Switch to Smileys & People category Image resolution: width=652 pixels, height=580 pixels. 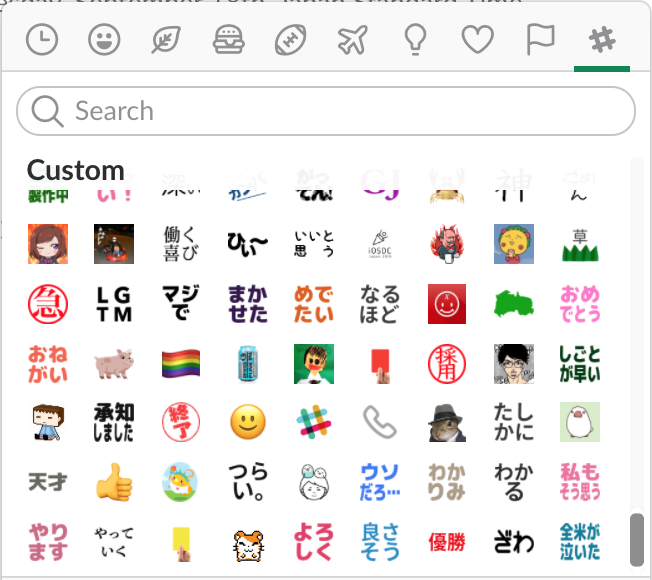tap(104, 40)
